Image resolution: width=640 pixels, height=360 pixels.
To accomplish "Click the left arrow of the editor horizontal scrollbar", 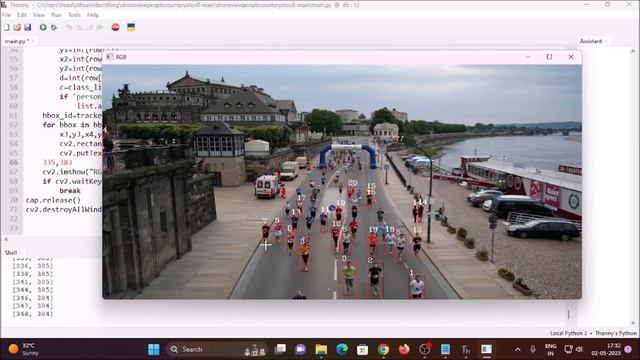I will point(6,239).
